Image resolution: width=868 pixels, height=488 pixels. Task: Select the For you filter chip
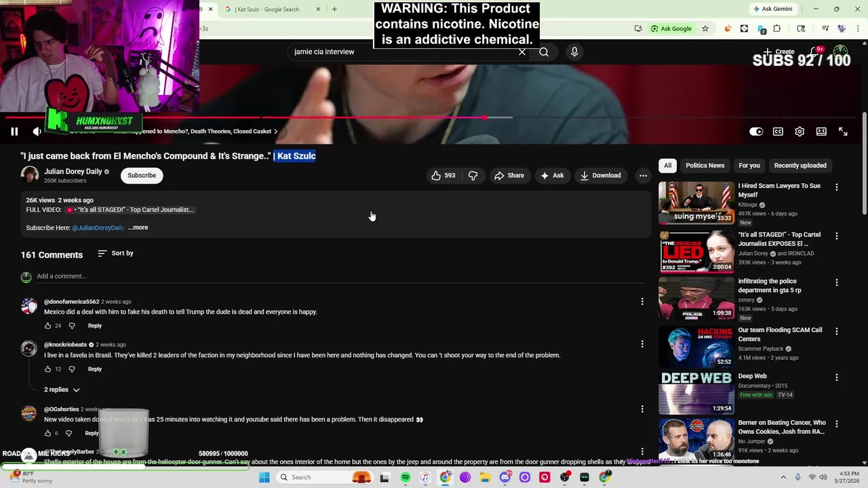749,165
